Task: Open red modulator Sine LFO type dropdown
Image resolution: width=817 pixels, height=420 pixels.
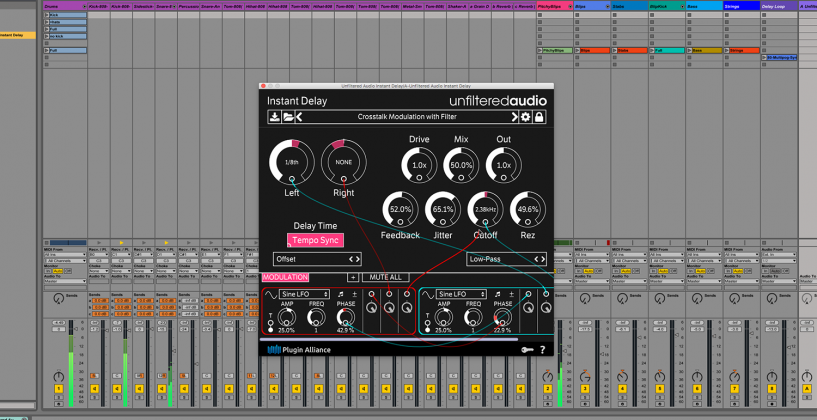Action: tap(304, 294)
